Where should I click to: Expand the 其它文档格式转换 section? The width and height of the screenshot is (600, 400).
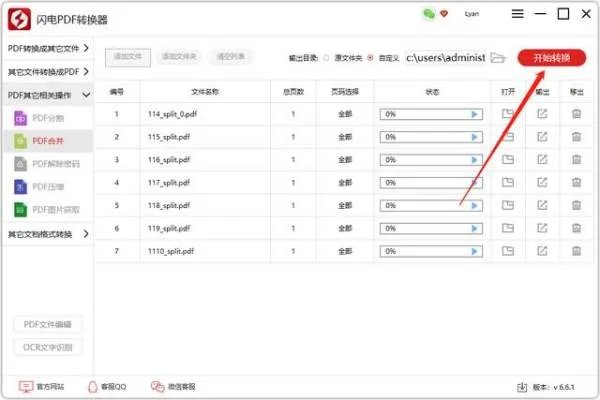click(x=48, y=234)
